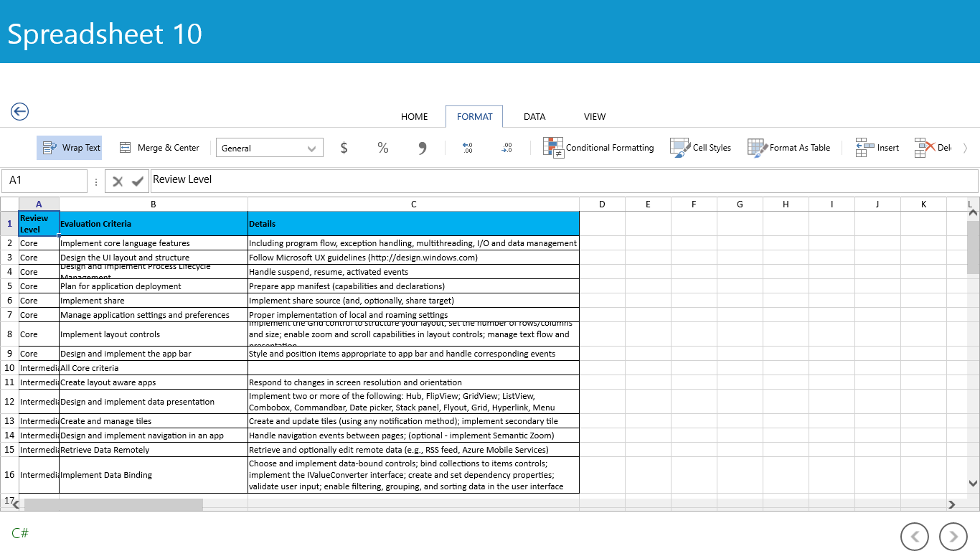Toggle Wrap Text for selected cell
Image resolution: width=980 pixels, height=551 pixels.
[70, 148]
